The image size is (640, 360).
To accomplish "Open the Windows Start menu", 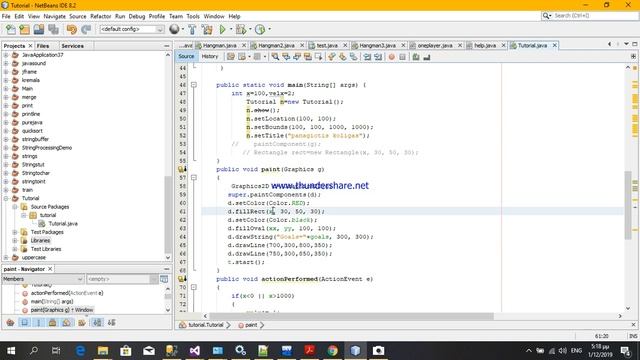I will tap(11, 351).
